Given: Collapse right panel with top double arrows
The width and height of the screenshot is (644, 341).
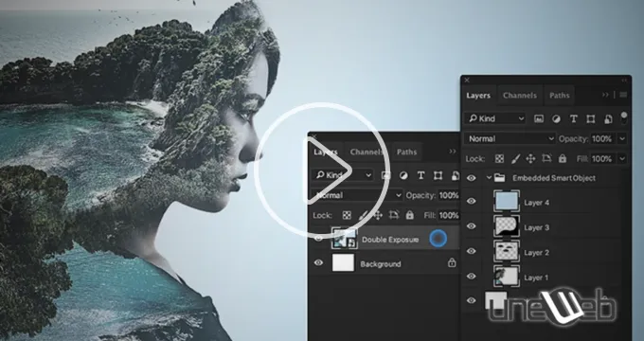Looking at the screenshot, I should (624, 81).
